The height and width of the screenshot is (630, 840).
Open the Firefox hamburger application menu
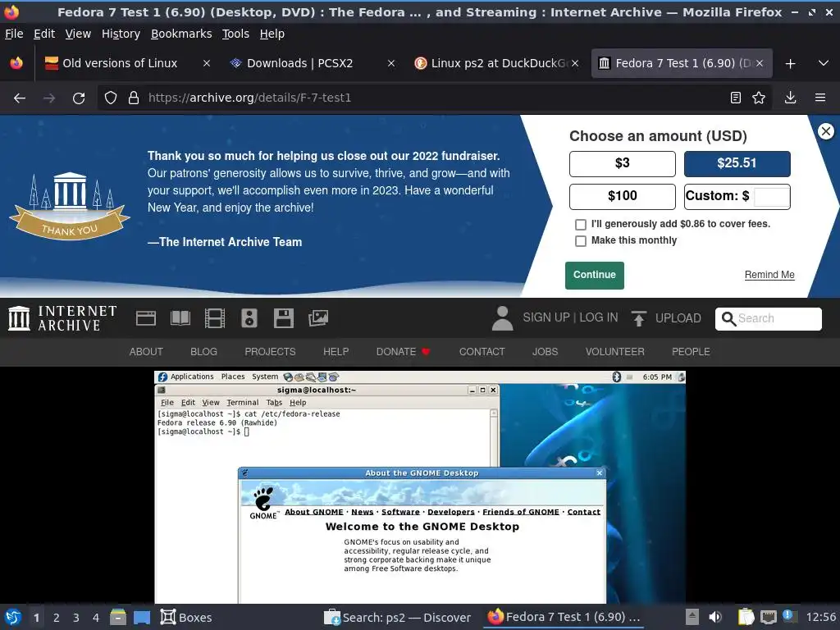pyautogui.click(x=820, y=98)
